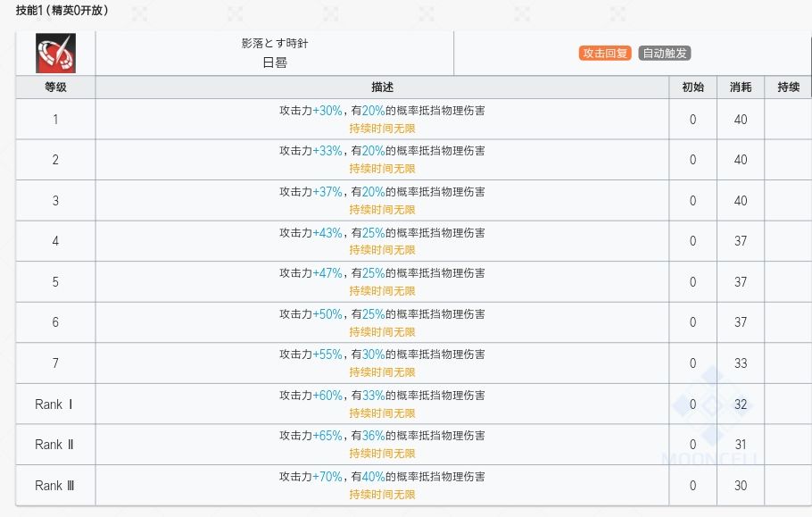Click 消耗 value 40 in level 2 row
The height and width of the screenshot is (517, 812).
741,160
